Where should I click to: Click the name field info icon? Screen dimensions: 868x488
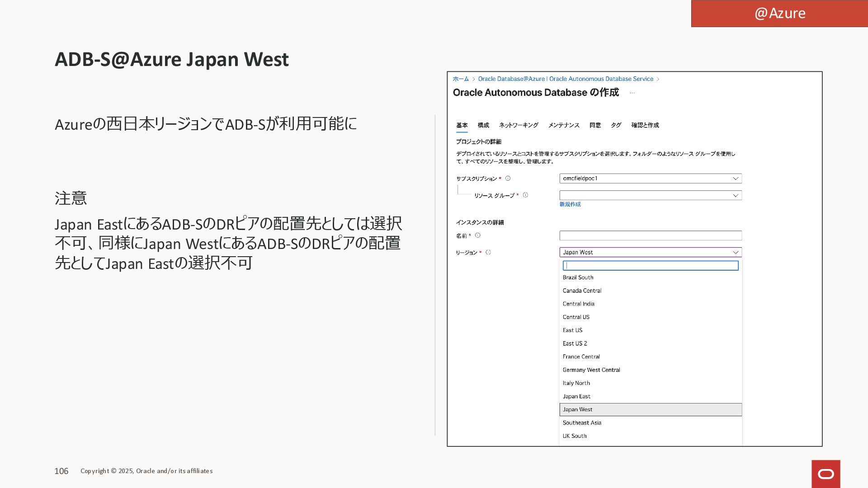click(478, 235)
